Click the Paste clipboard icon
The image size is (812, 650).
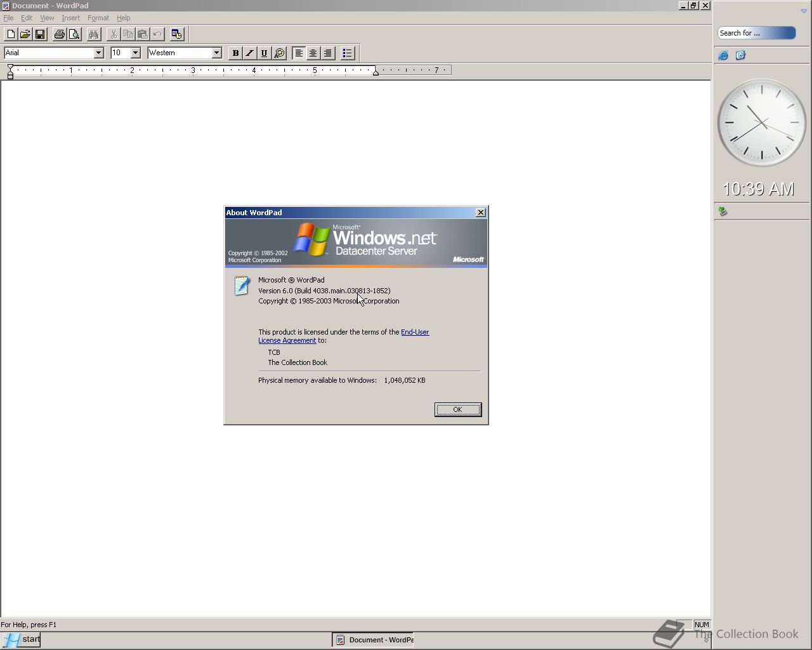click(x=143, y=34)
